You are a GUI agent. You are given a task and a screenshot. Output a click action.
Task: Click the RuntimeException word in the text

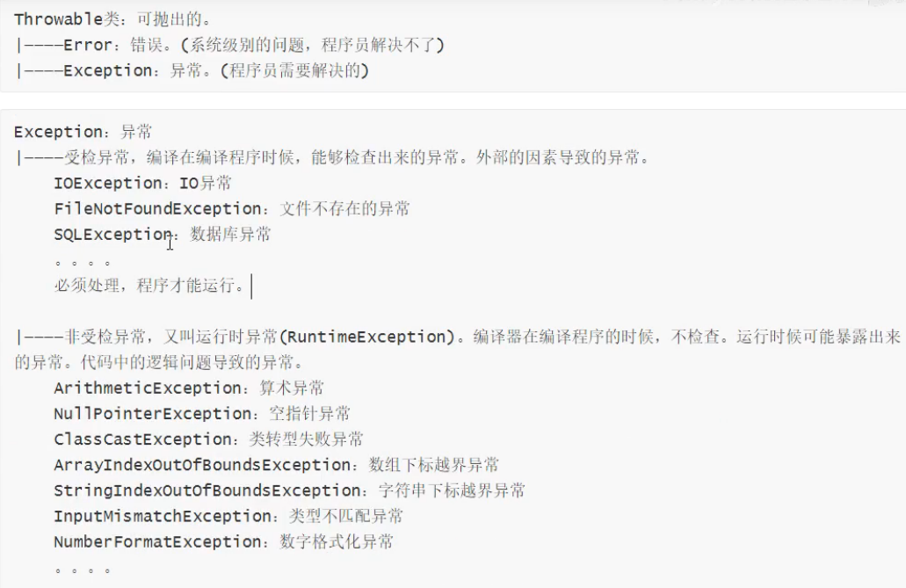[x=367, y=337]
